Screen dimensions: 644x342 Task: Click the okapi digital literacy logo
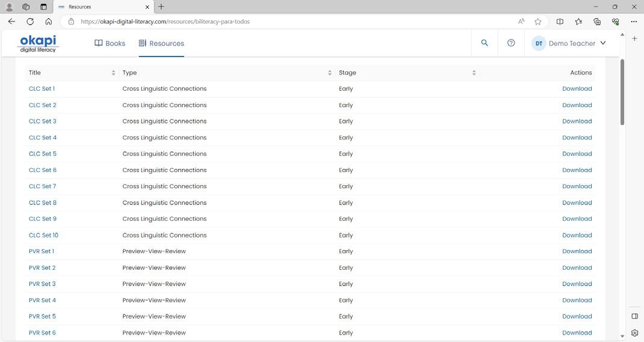(x=38, y=43)
